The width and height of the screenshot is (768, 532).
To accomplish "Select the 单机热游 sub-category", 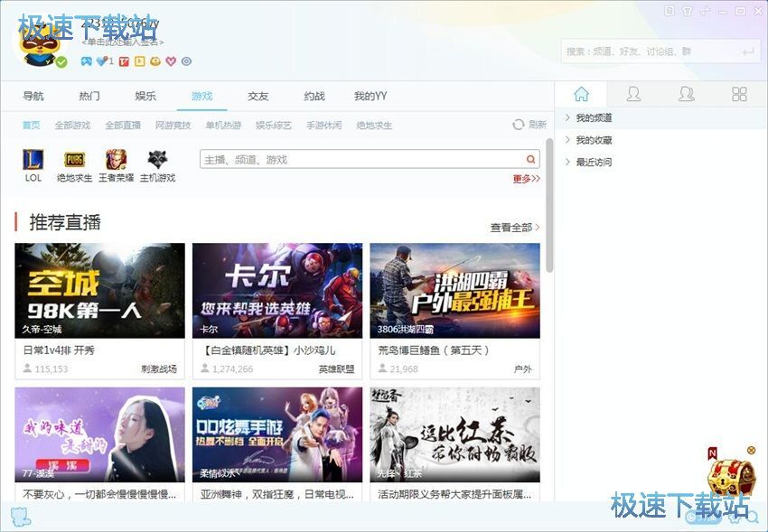I will [223, 126].
